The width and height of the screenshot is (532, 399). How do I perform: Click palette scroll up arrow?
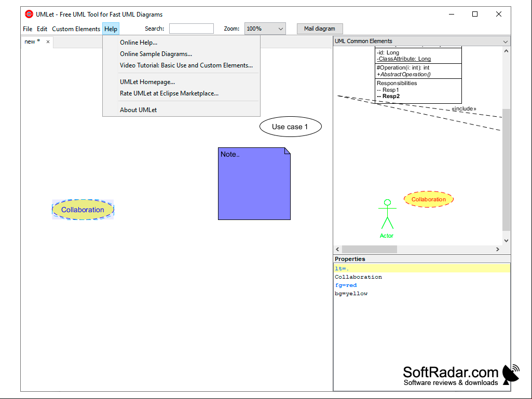[506, 51]
